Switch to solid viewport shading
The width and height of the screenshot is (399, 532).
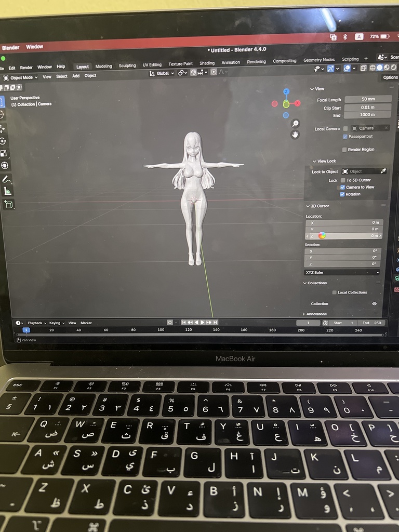(379, 68)
